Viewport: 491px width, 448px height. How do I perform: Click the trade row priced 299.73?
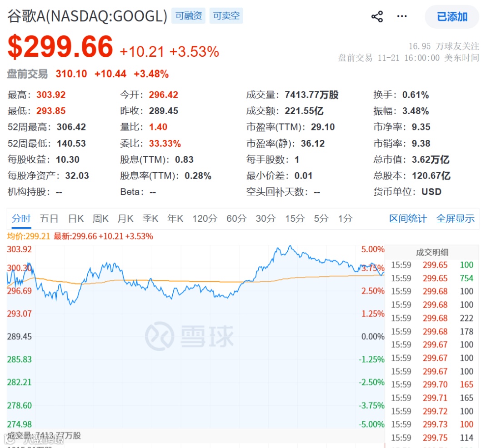[x=432, y=424]
